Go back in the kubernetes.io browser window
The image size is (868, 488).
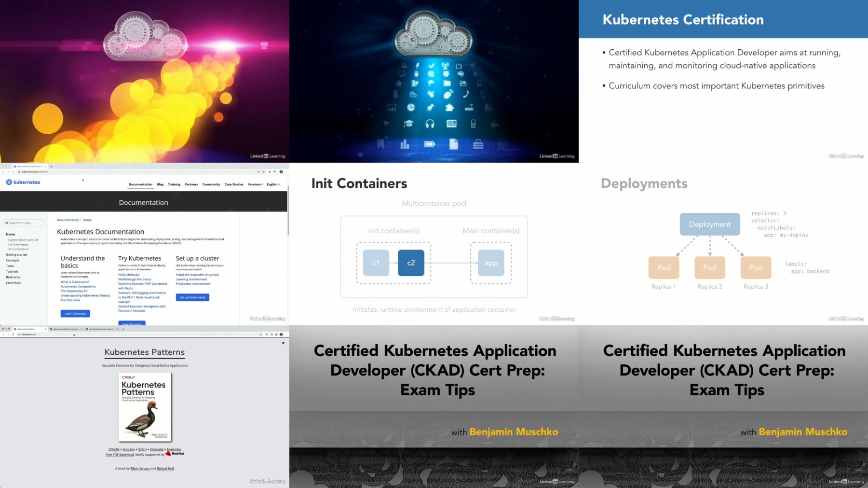pyautogui.click(x=3, y=172)
